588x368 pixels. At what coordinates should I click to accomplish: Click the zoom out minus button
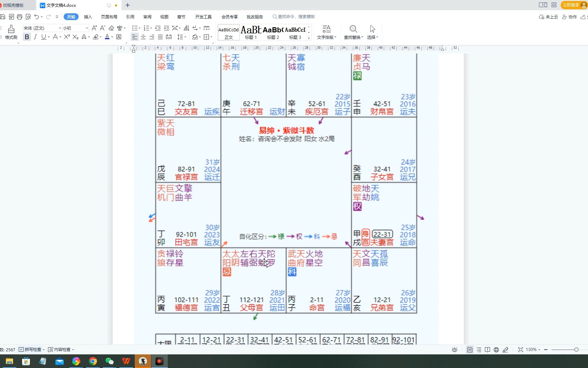546,350
